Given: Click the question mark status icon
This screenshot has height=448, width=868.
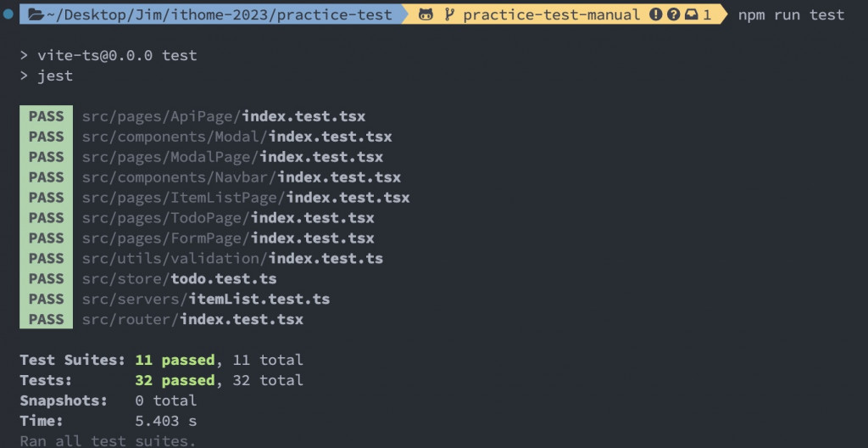Looking at the screenshot, I should point(673,14).
